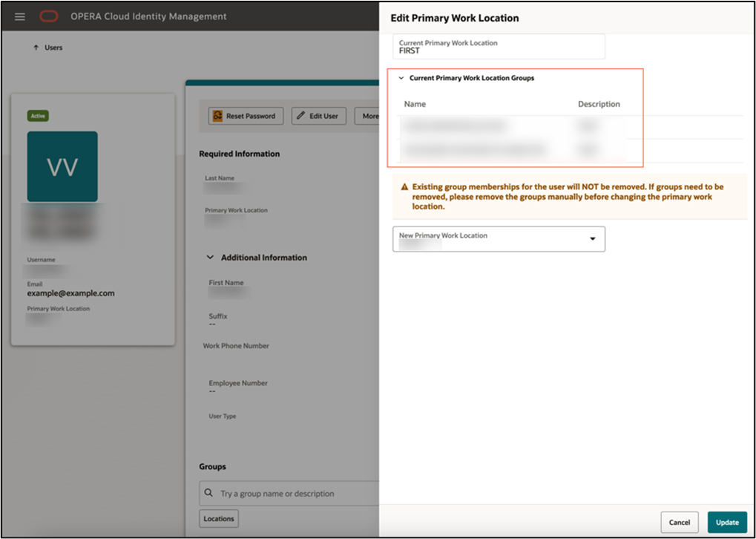Click the key icon on Reset Password

coord(218,116)
